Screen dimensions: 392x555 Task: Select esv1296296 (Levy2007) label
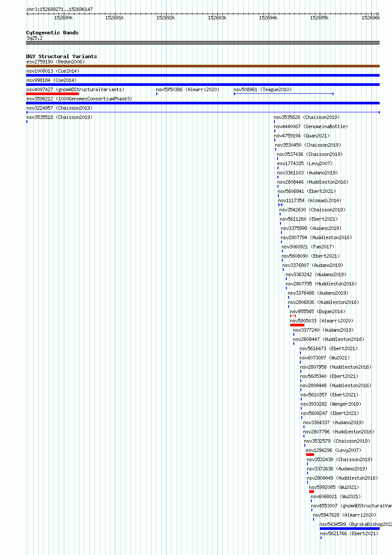(x=333, y=450)
